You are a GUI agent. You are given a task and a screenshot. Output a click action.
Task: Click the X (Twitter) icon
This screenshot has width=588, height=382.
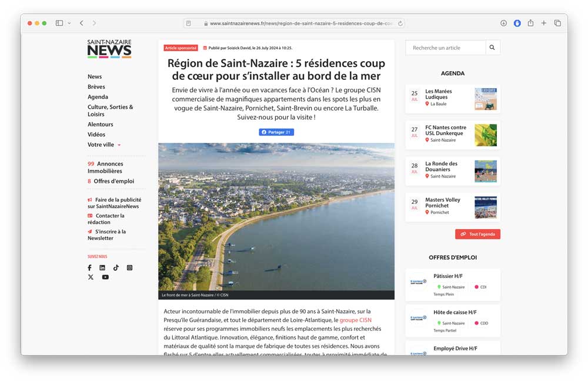coord(90,277)
